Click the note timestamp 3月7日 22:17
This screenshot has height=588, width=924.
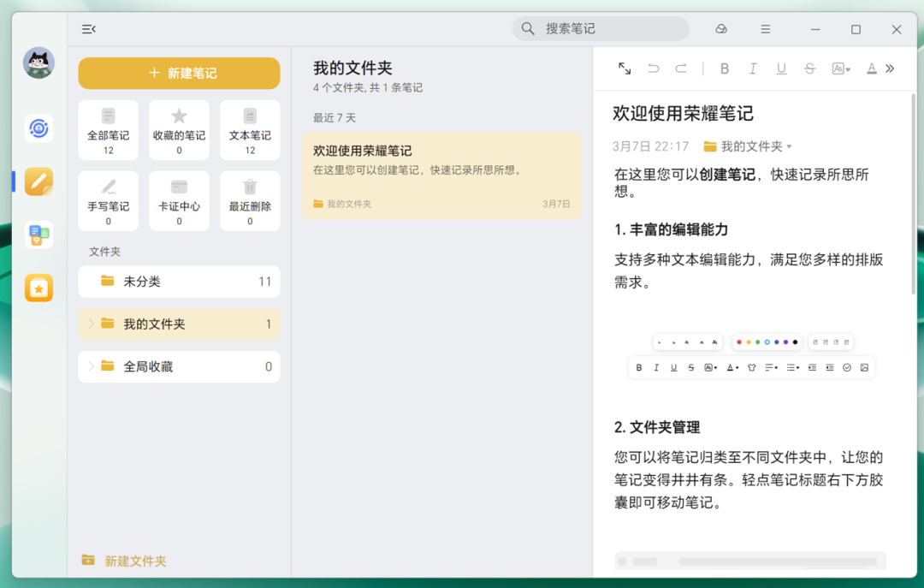[x=650, y=146]
